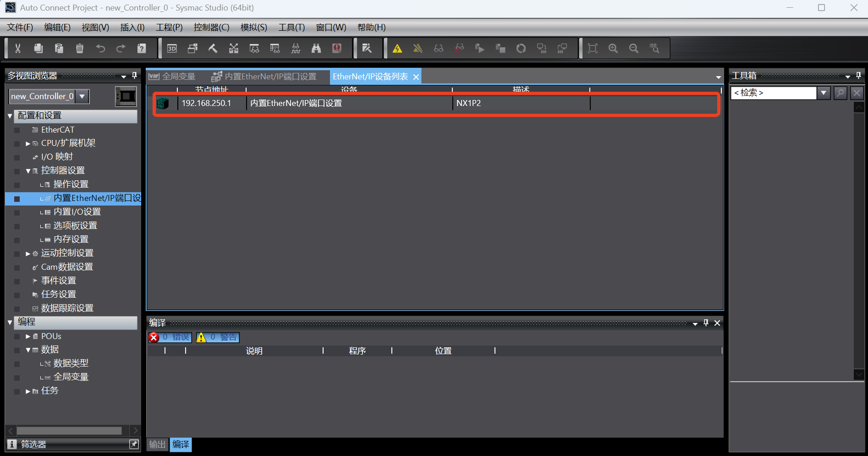Click the filter popout icon in 筛选器 bar
The width and height of the screenshot is (868, 456).
pyautogui.click(x=134, y=444)
